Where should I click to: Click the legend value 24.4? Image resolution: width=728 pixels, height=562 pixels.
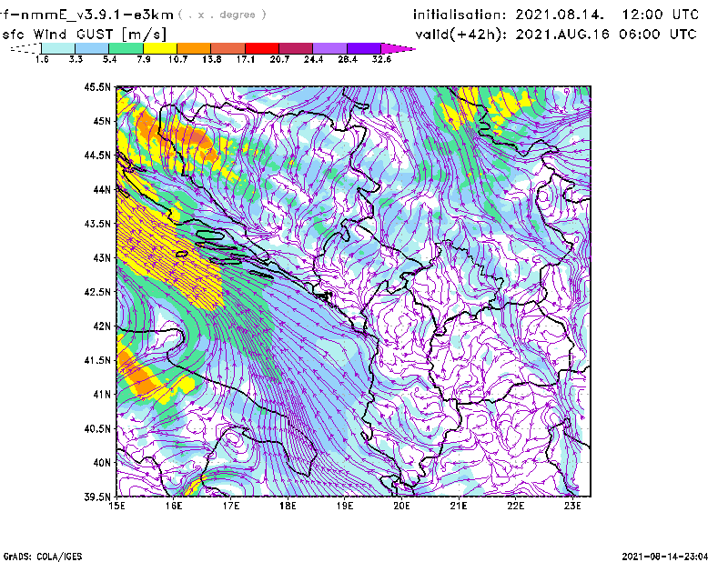click(313, 59)
